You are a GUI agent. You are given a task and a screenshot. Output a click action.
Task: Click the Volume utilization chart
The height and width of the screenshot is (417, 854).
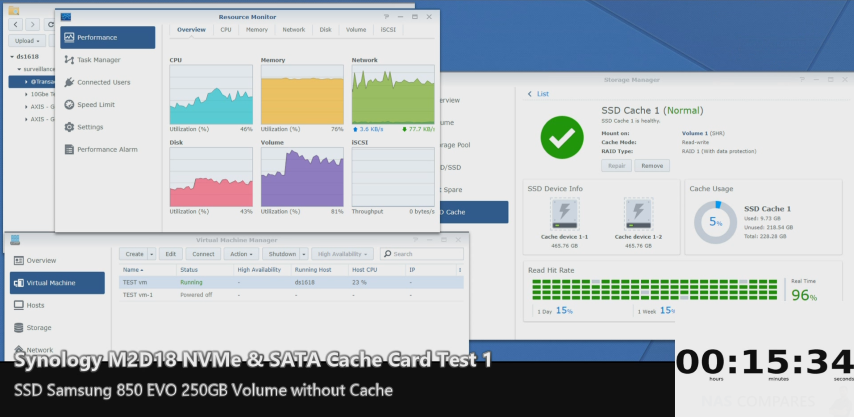pyautogui.click(x=302, y=177)
